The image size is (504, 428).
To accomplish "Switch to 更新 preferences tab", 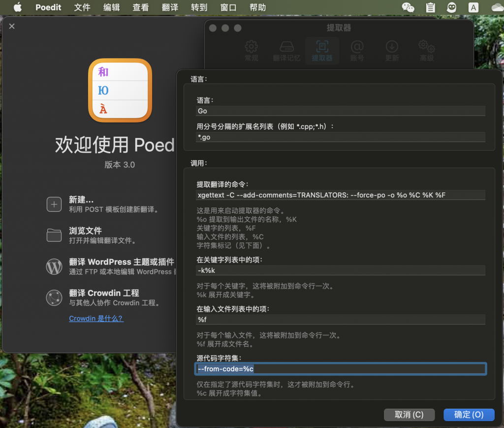I will tap(392, 51).
